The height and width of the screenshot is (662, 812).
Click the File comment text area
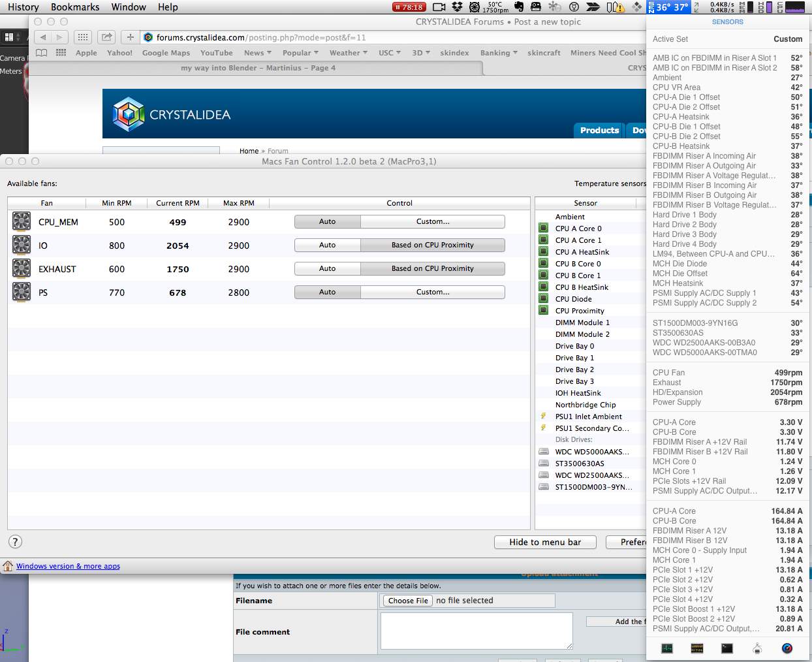coord(476,631)
